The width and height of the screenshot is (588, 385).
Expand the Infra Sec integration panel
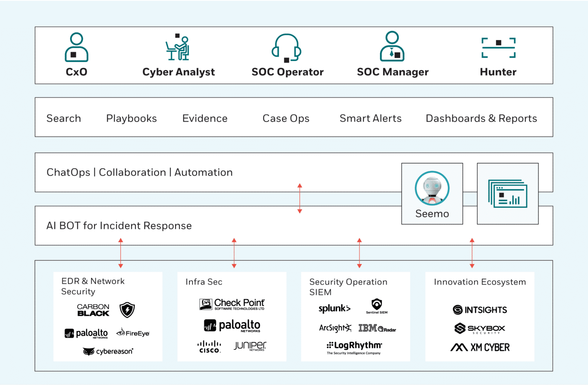click(232, 316)
